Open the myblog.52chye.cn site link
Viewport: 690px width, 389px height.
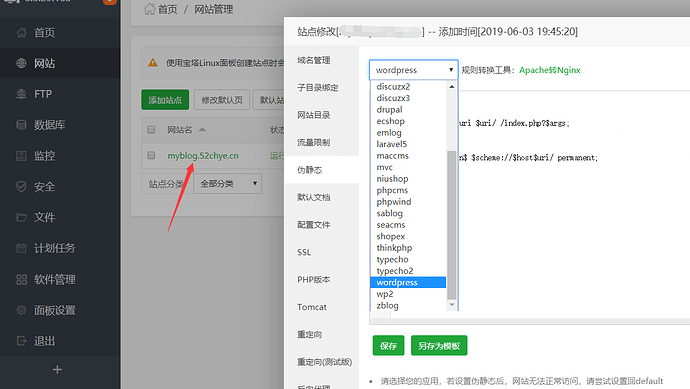(203, 155)
